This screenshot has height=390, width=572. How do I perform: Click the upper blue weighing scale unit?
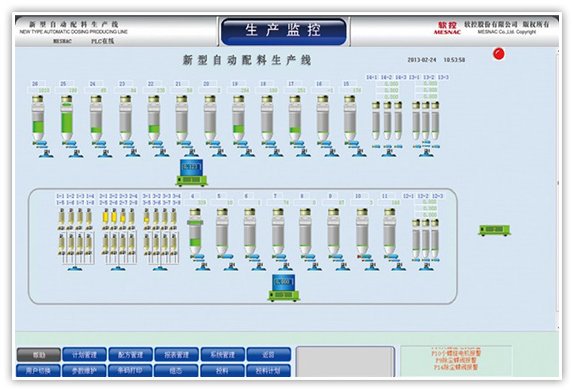[192, 173]
